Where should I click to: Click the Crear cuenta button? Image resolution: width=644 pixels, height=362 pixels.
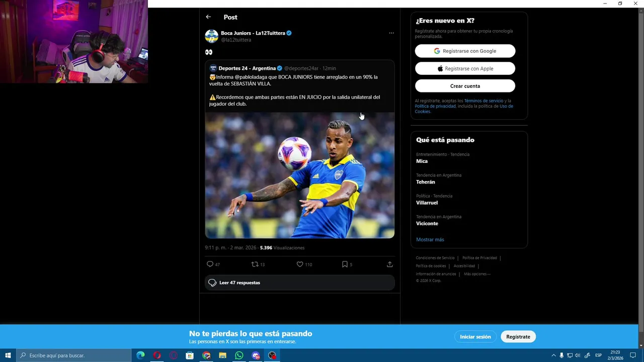click(x=465, y=86)
